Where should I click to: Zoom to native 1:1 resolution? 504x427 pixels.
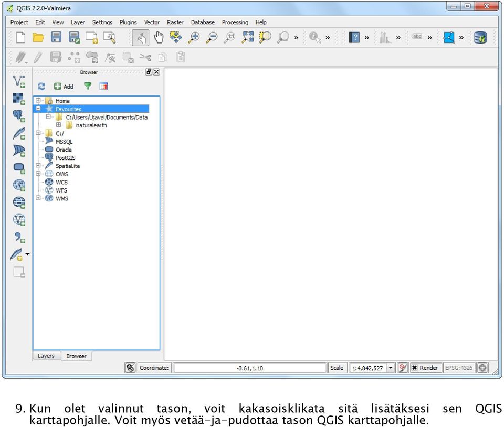coord(230,38)
